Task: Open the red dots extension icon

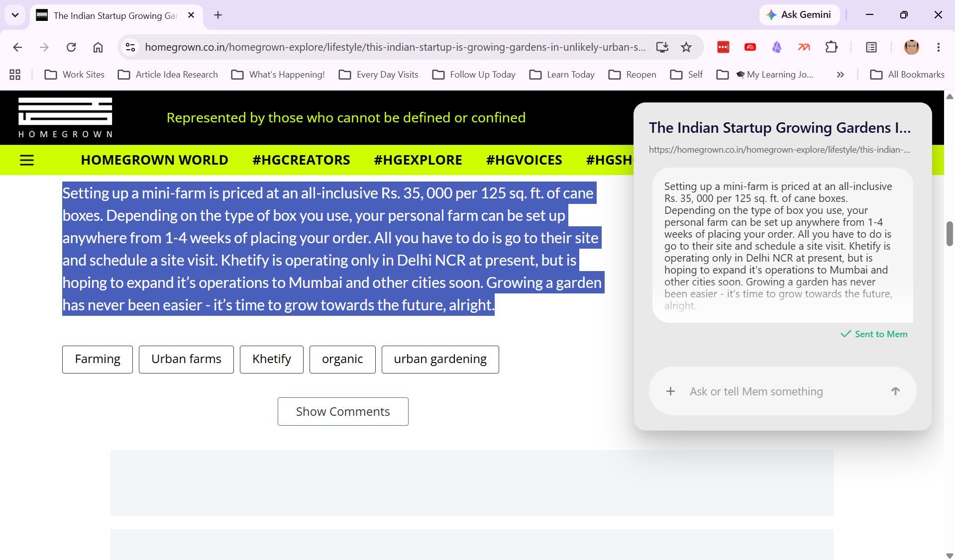Action: pyautogui.click(x=723, y=47)
